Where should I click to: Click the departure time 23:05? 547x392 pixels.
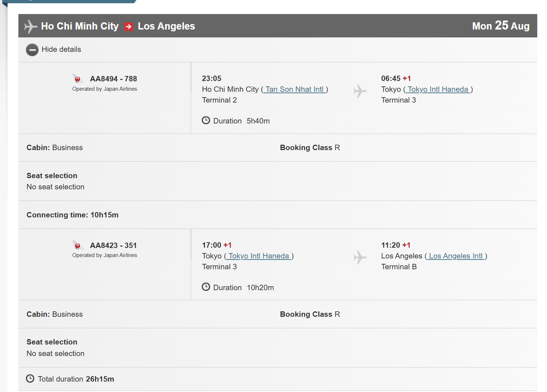(212, 78)
